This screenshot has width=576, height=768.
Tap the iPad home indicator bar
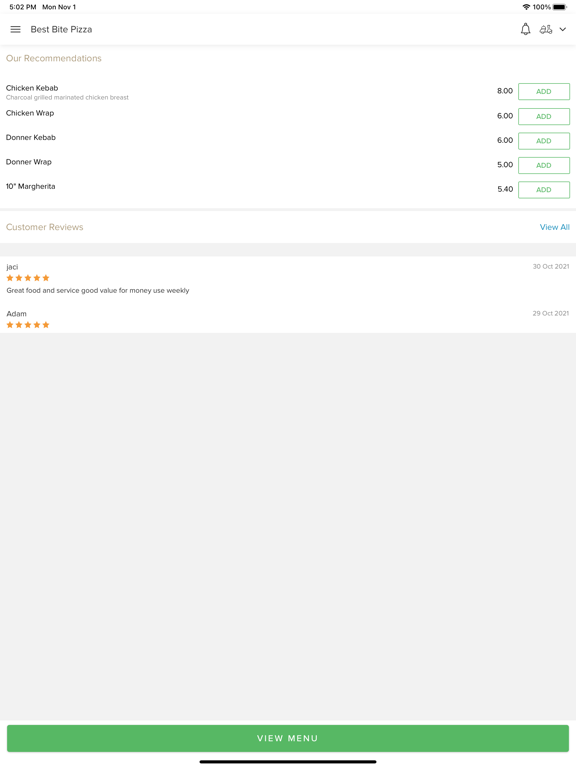pyautogui.click(x=288, y=762)
